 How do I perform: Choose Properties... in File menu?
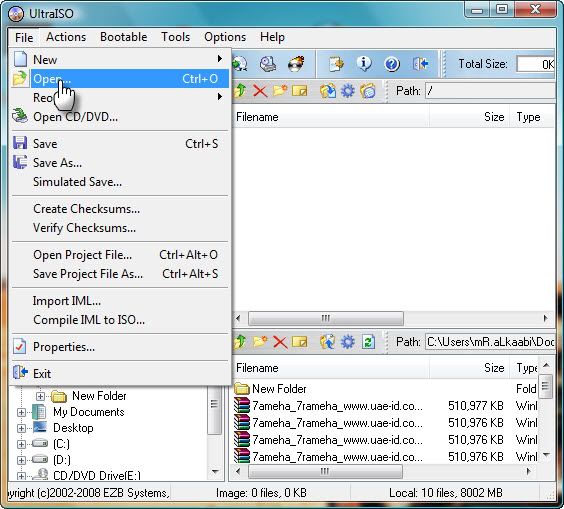pyautogui.click(x=120, y=347)
